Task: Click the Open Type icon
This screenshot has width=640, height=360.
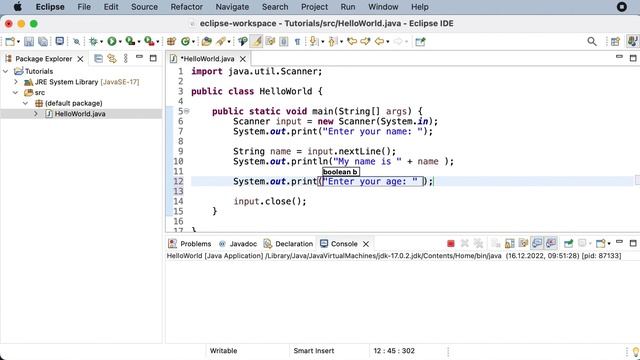Action: click(207, 41)
